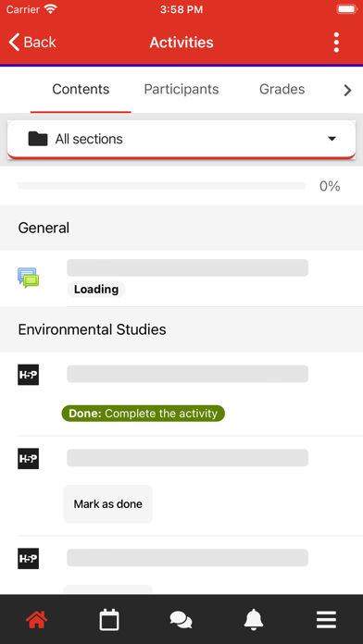Open the three-dot options menu
Screen dimensions: 363x644
point(336,43)
